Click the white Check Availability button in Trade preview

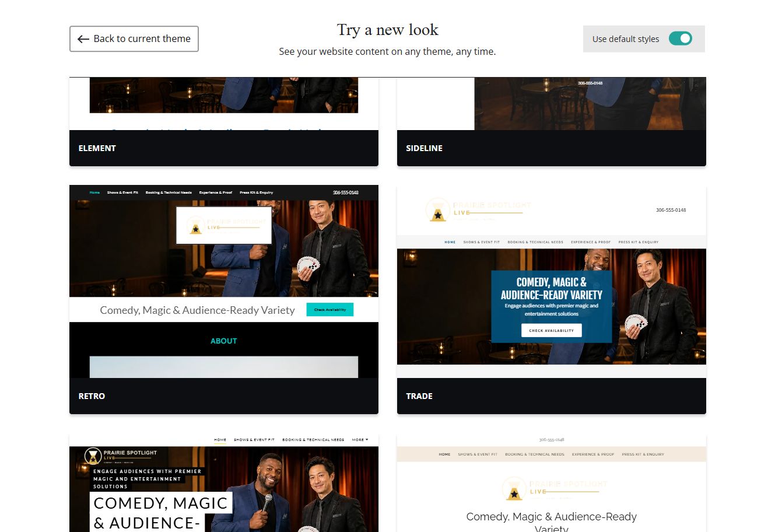[551, 331]
